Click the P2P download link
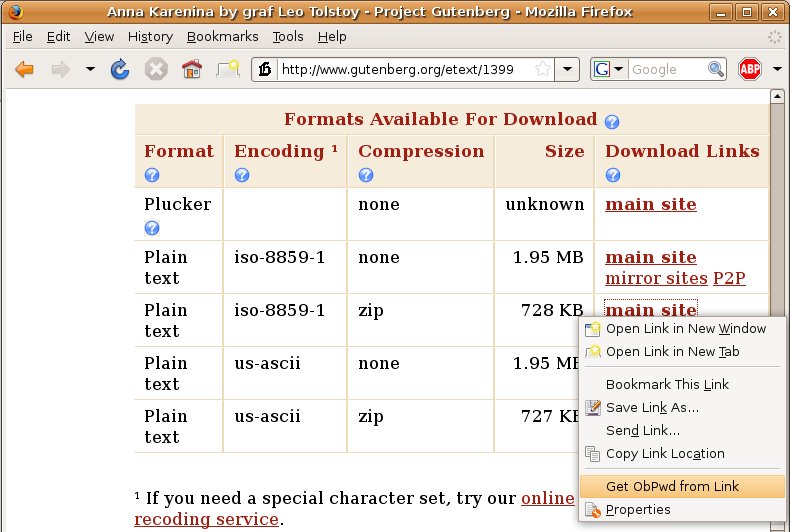 (x=729, y=278)
